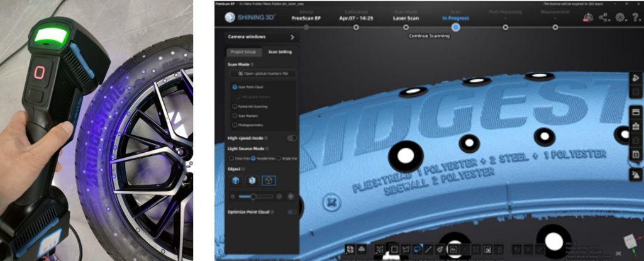Click the Measurement step node
Image resolution: width=644 pixels, height=261 pixels.
555,28
